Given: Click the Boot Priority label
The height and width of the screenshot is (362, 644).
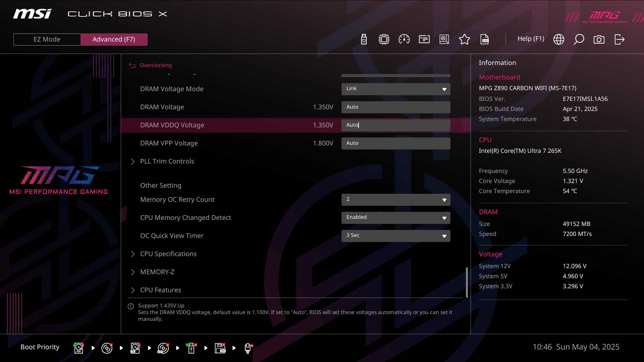Looking at the screenshot, I should [40, 347].
